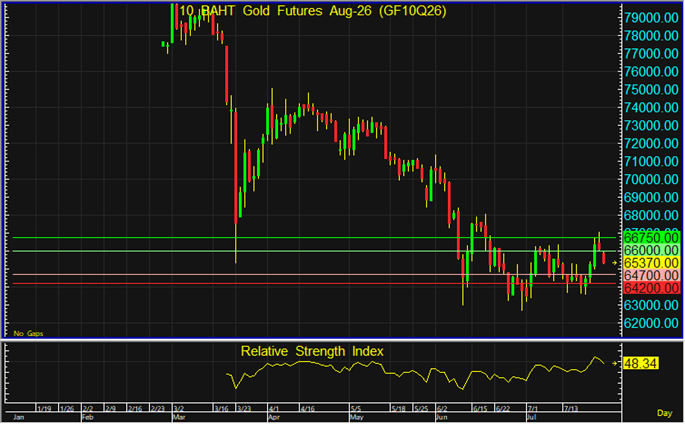Click the Relative Strength Index title
The width and height of the screenshot is (685, 424).
[312, 352]
